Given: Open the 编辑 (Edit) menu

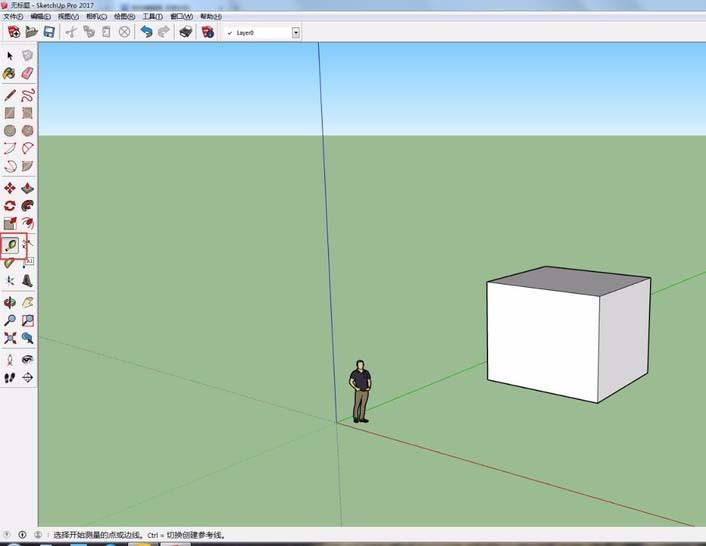Looking at the screenshot, I should (x=41, y=17).
